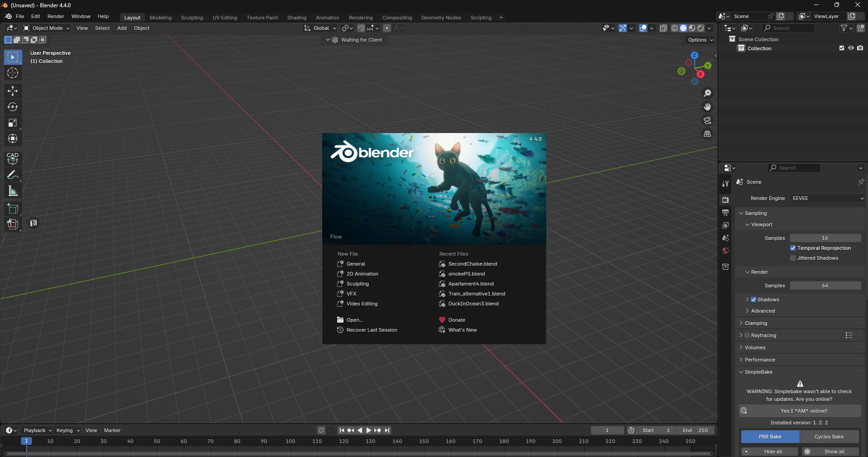The image size is (868, 457).
Task: Collapse the Sampling panel
Action: 755,213
